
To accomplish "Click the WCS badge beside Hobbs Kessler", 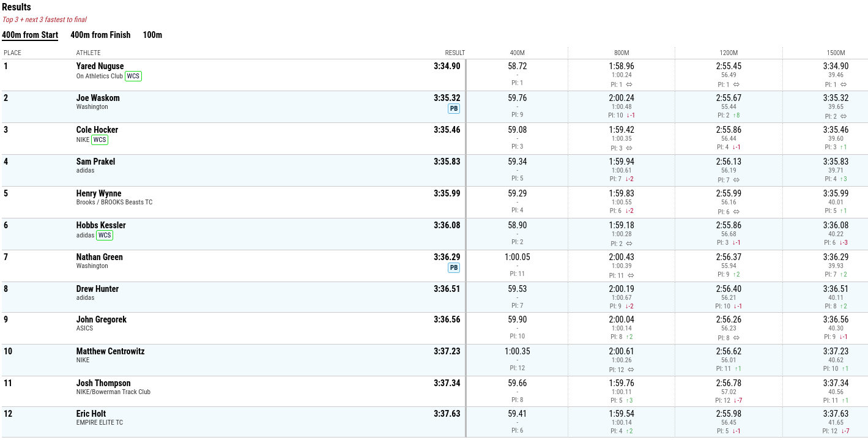I will (105, 236).
